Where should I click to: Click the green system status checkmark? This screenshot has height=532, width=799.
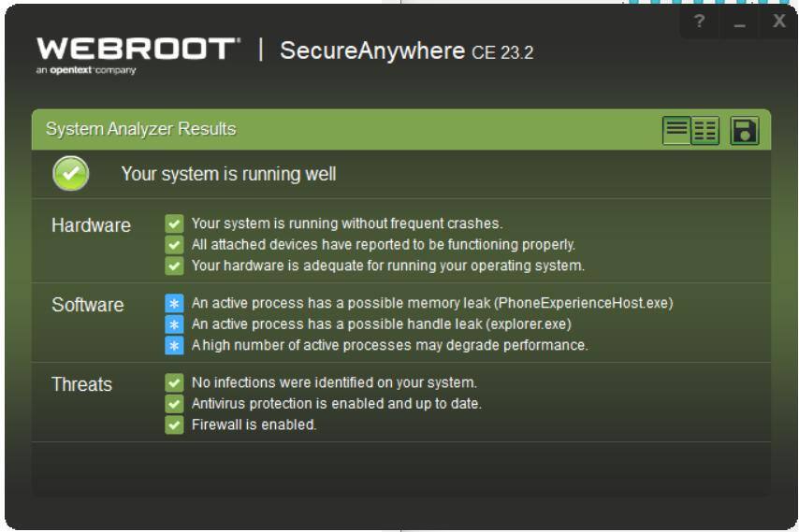click(x=71, y=173)
